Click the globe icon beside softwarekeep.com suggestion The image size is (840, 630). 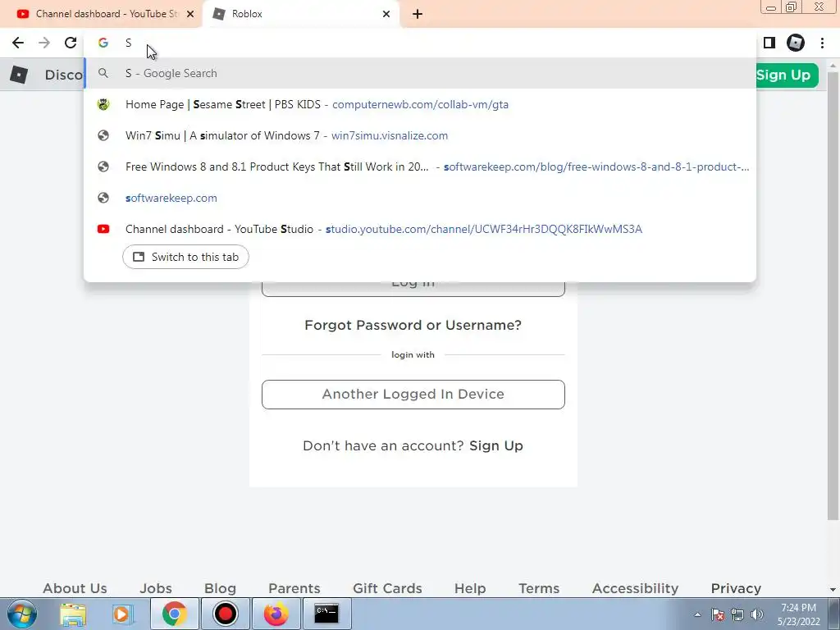[103, 198]
